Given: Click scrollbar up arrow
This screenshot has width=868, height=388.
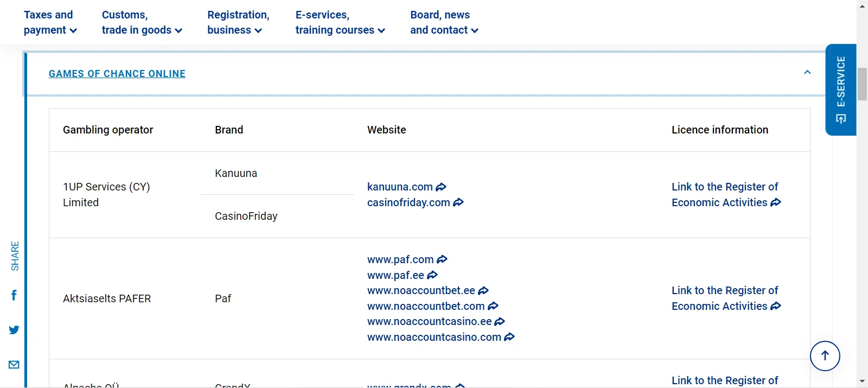Looking at the screenshot, I should click(862, 5).
